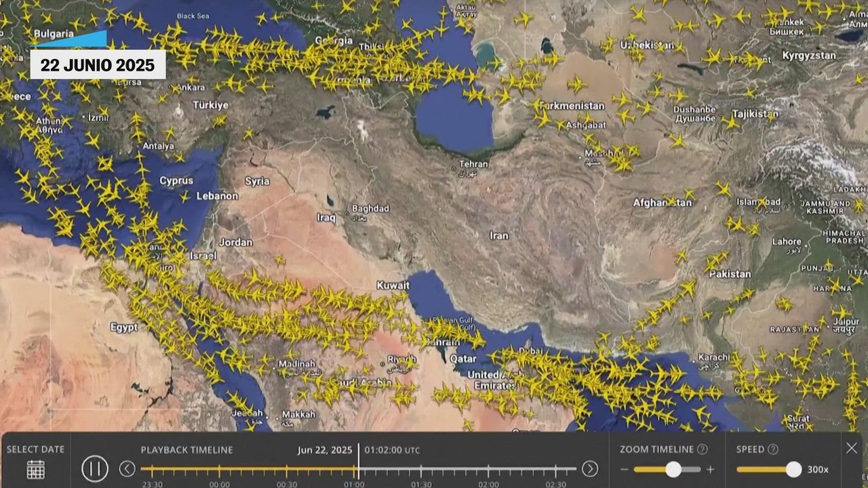Click the Cyprus label on the map
Viewport: 868px width, 488px height.
tap(176, 181)
